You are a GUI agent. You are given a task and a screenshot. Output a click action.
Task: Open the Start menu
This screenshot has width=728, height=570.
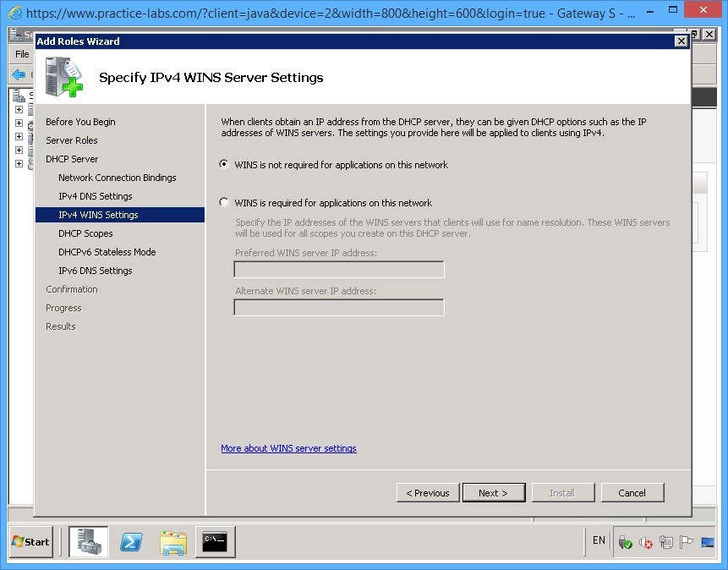pos(27,542)
